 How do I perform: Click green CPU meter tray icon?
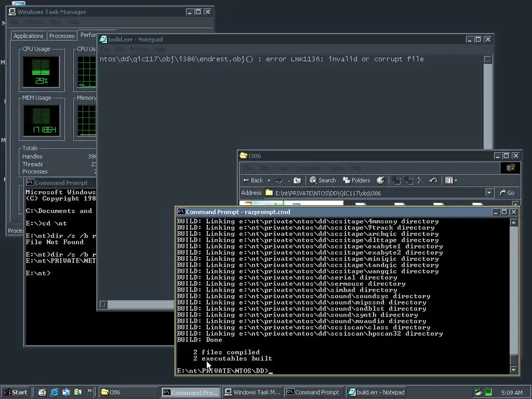pos(488,392)
